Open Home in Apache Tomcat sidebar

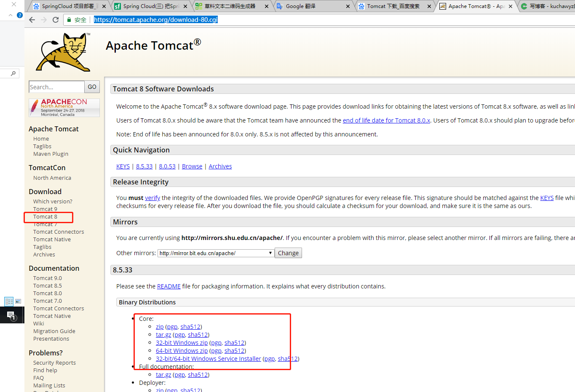[x=41, y=139]
